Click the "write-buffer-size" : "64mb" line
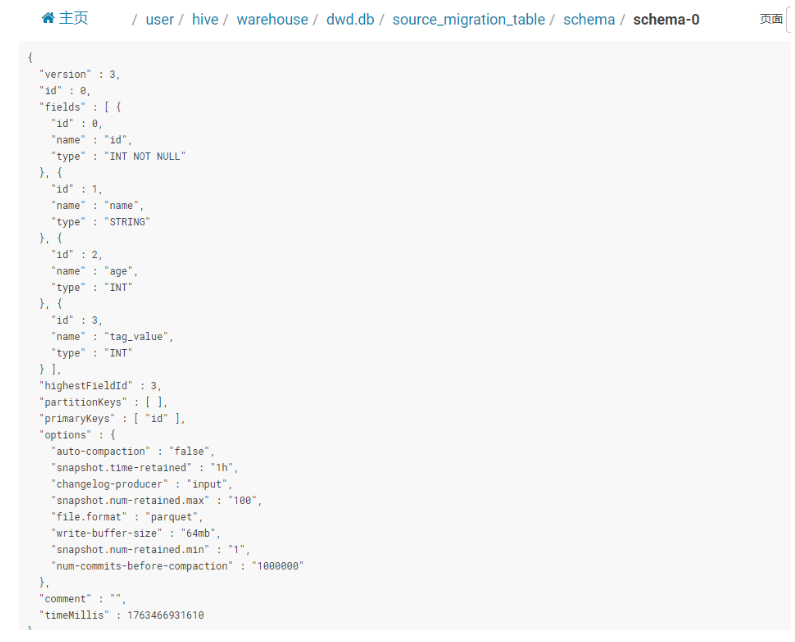This screenshot has width=795, height=642. click(x=136, y=533)
